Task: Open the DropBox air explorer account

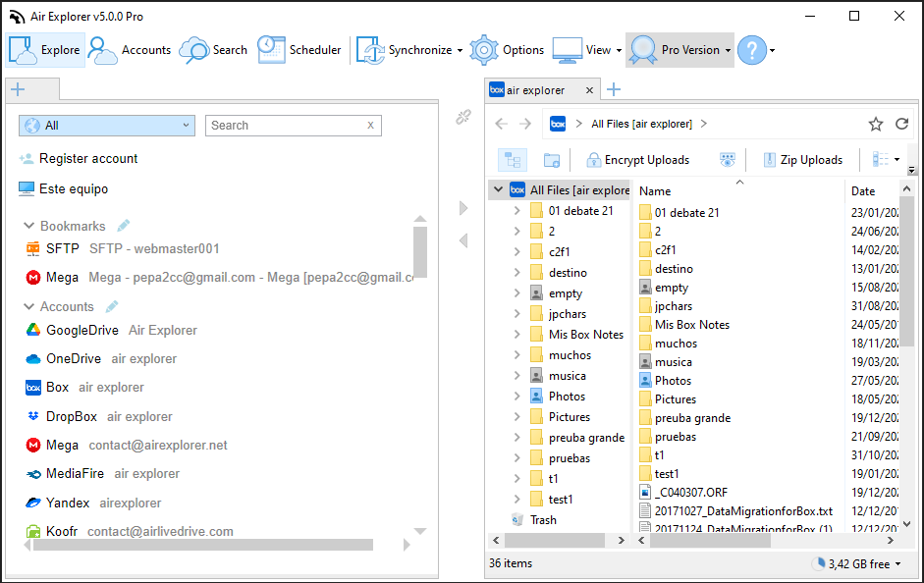Action: coord(99,416)
